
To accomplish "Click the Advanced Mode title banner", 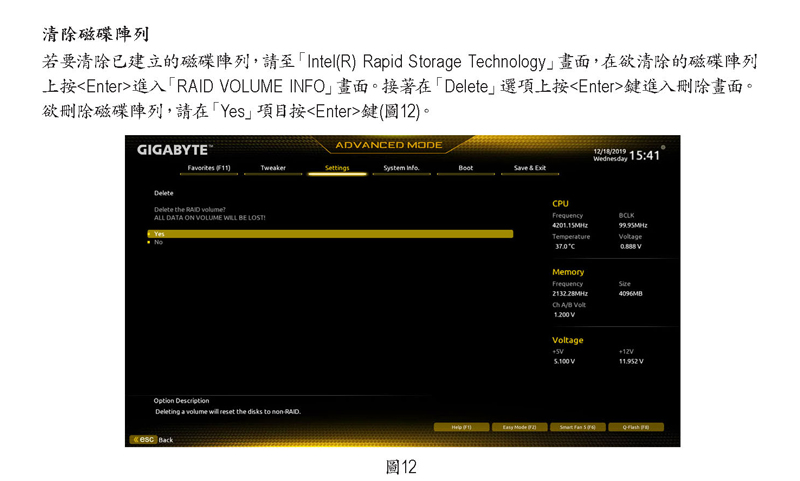I will pyautogui.click(x=388, y=146).
